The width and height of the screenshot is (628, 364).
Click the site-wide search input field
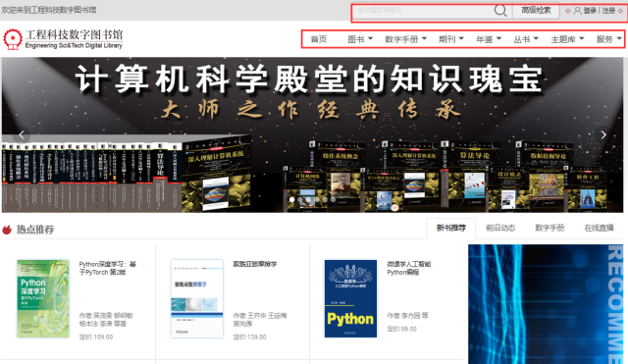(x=423, y=11)
